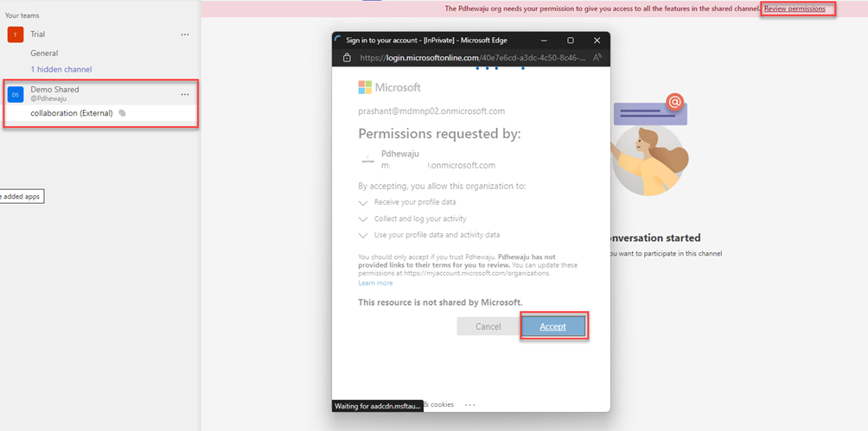Click the @Pdhewaju label under Demo Shared
868x431 pixels.
48,99
